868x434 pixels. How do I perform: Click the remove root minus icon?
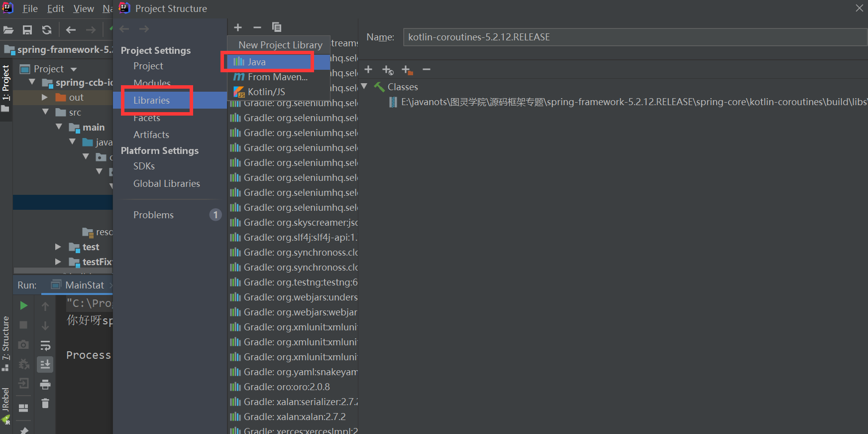point(427,70)
